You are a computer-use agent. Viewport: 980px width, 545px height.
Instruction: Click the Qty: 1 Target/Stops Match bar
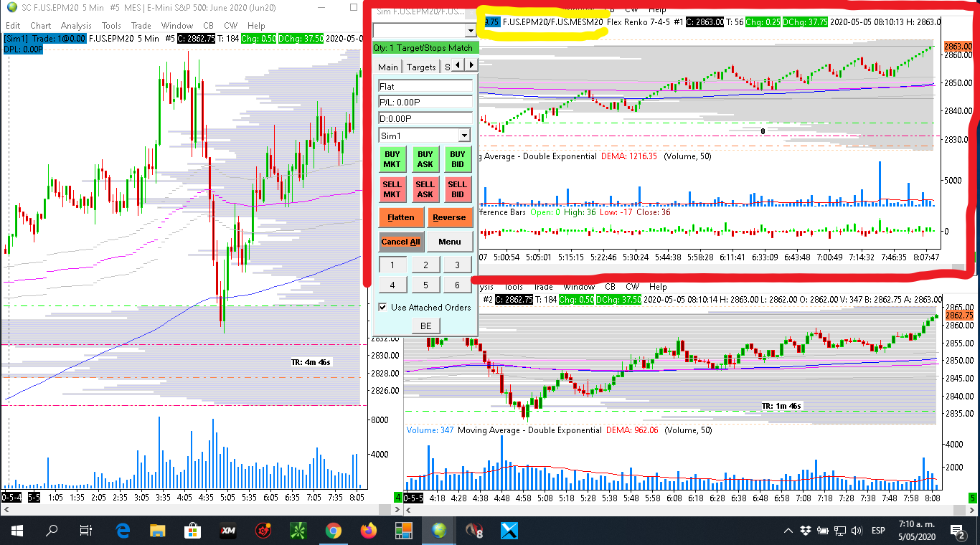coord(425,48)
